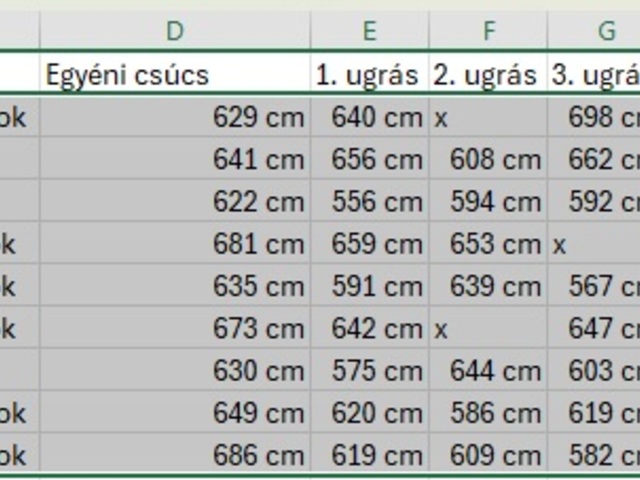
Task: Select column D header
Action: pyautogui.click(x=175, y=31)
